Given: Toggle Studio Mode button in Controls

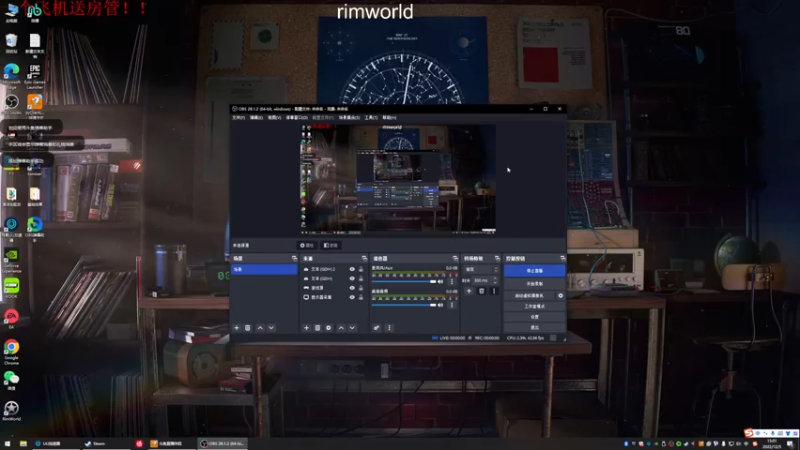Looking at the screenshot, I should (x=534, y=306).
